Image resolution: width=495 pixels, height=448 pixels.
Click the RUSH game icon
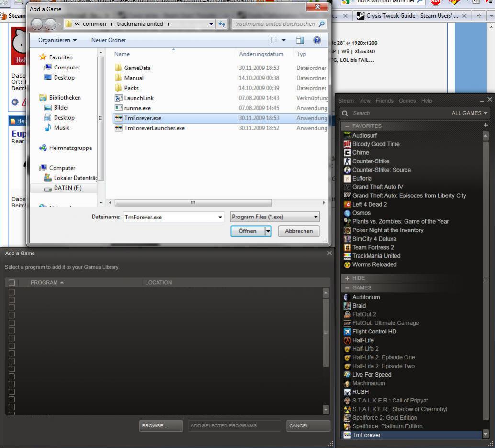click(347, 392)
